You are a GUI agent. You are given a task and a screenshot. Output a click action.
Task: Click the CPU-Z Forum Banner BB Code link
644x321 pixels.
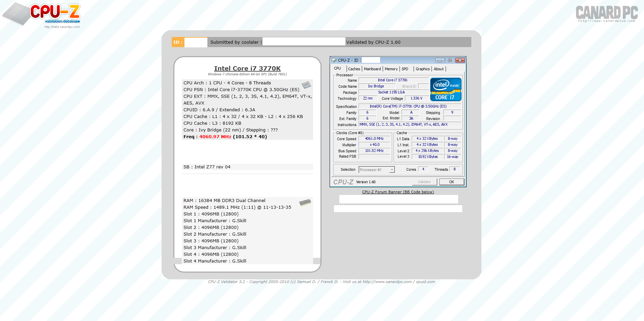[x=398, y=192]
